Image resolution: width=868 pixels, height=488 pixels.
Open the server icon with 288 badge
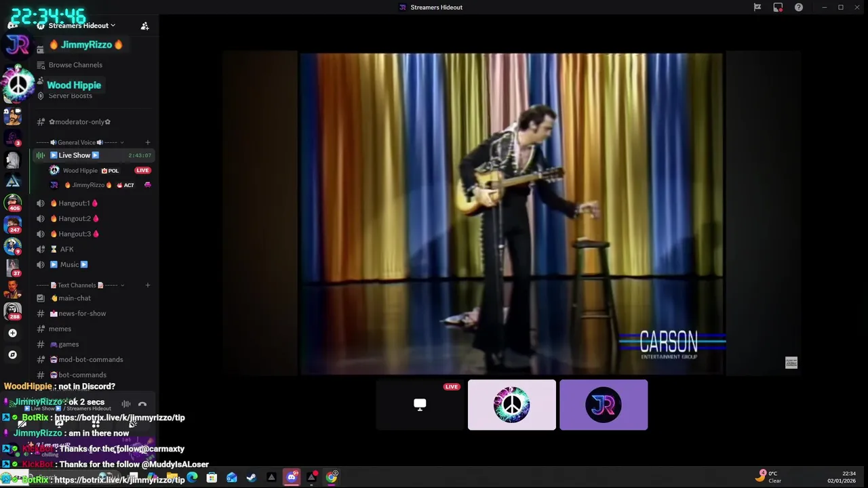pos(13,310)
